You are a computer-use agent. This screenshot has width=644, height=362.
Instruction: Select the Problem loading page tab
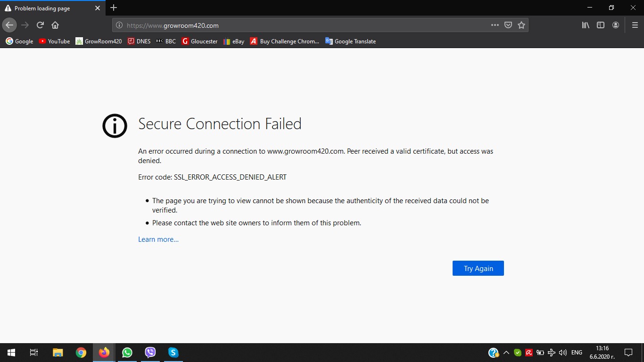[47, 8]
